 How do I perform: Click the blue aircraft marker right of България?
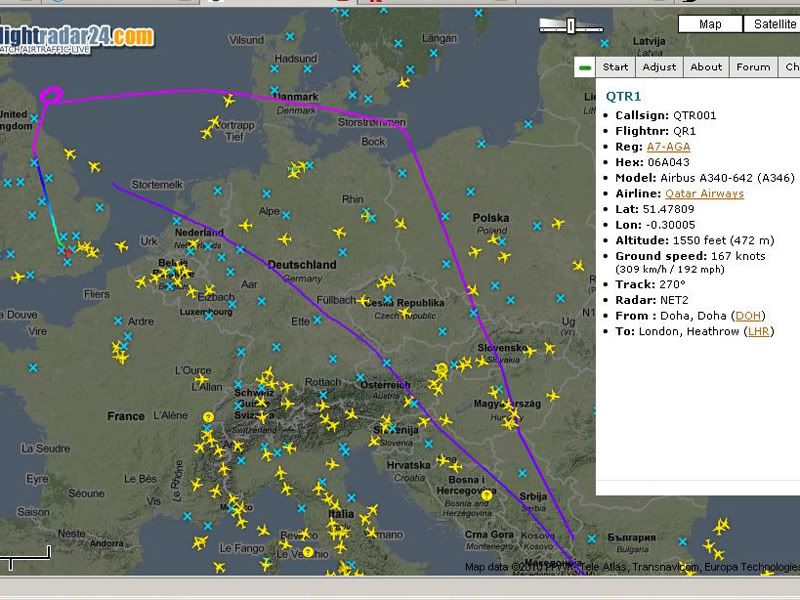[x=682, y=541]
